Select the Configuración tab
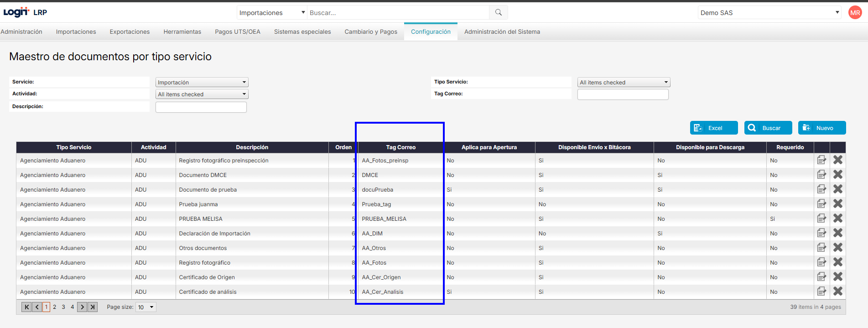This screenshot has height=328, width=868. [431, 31]
